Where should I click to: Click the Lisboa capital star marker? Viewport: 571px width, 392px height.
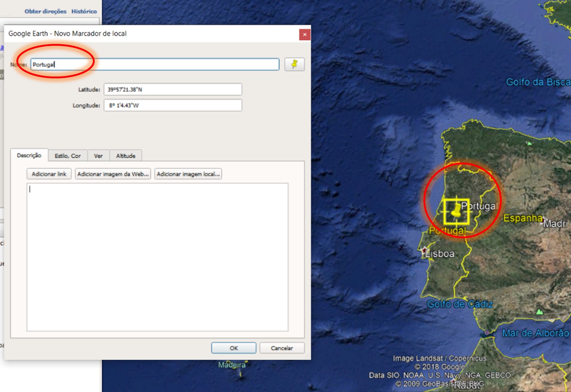click(x=424, y=250)
